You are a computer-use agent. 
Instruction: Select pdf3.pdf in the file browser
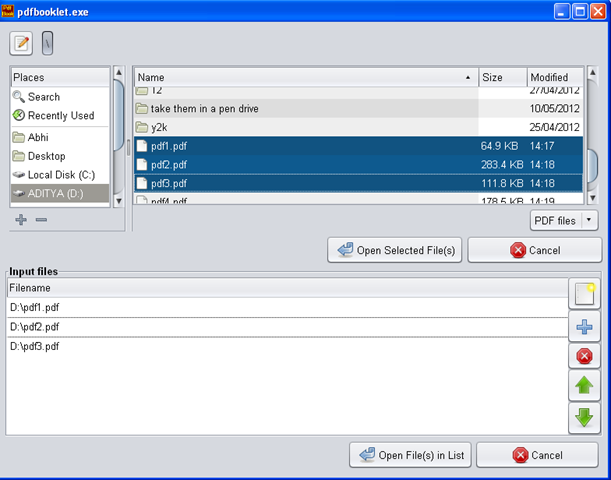pyautogui.click(x=358, y=183)
